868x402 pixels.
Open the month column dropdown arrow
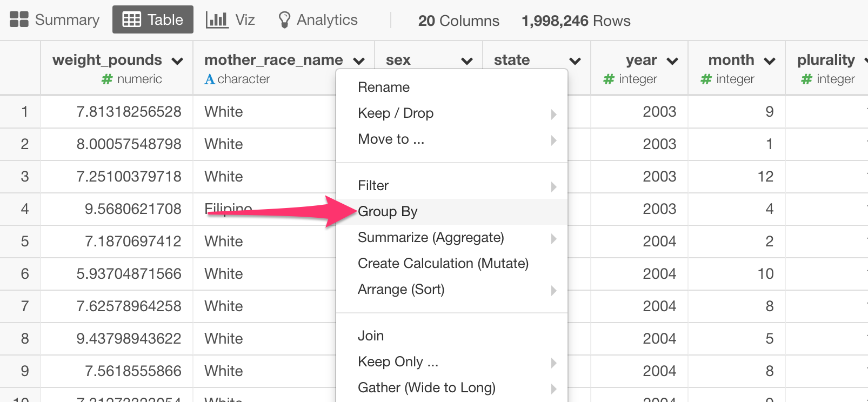(x=770, y=61)
